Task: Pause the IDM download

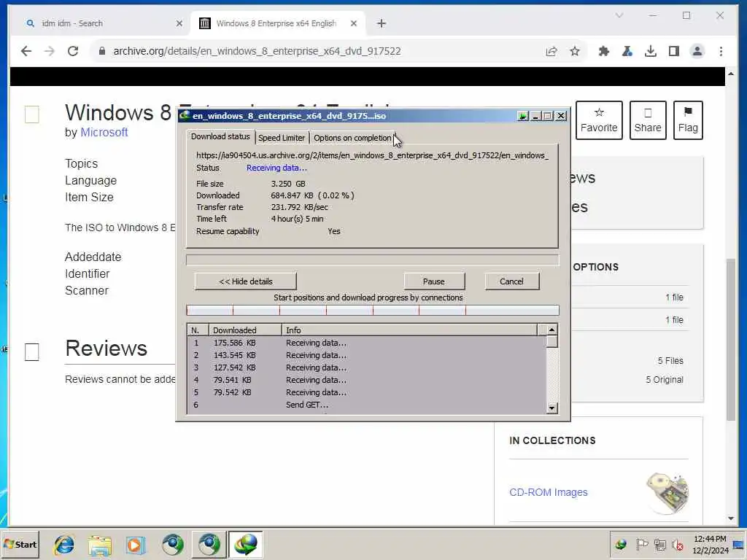Action: pos(433,281)
